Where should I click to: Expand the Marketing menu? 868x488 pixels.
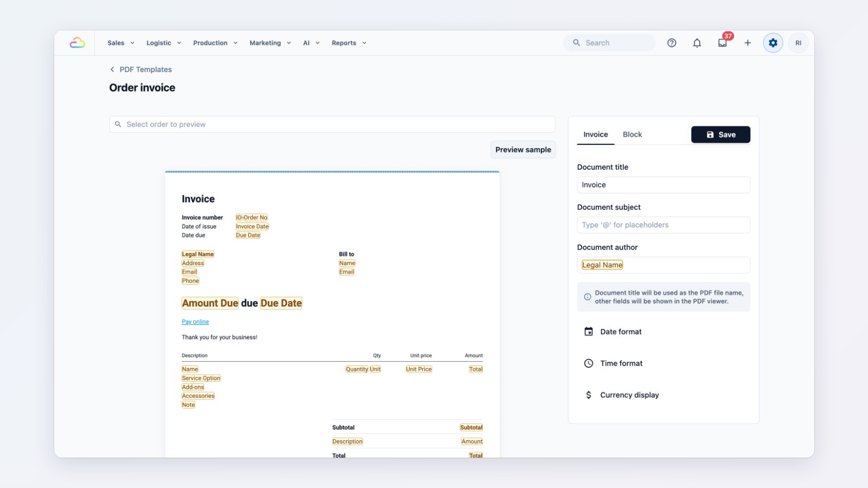point(270,43)
